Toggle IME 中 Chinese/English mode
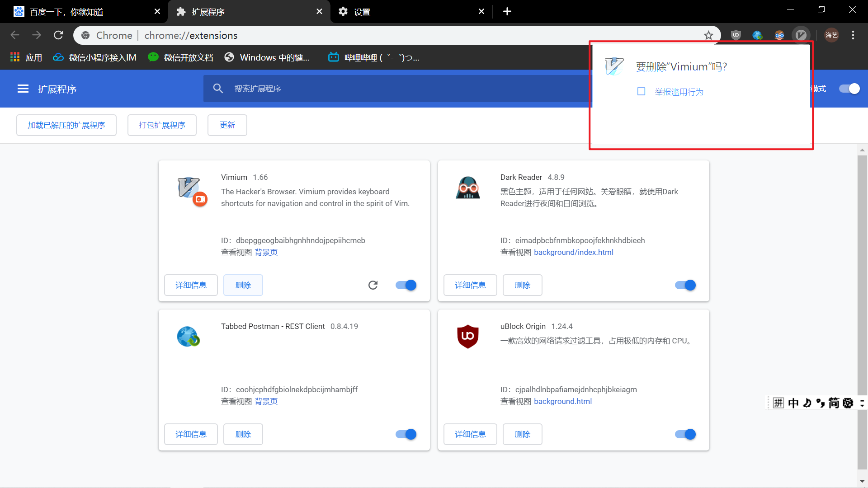The image size is (868, 488). [793, 403]
